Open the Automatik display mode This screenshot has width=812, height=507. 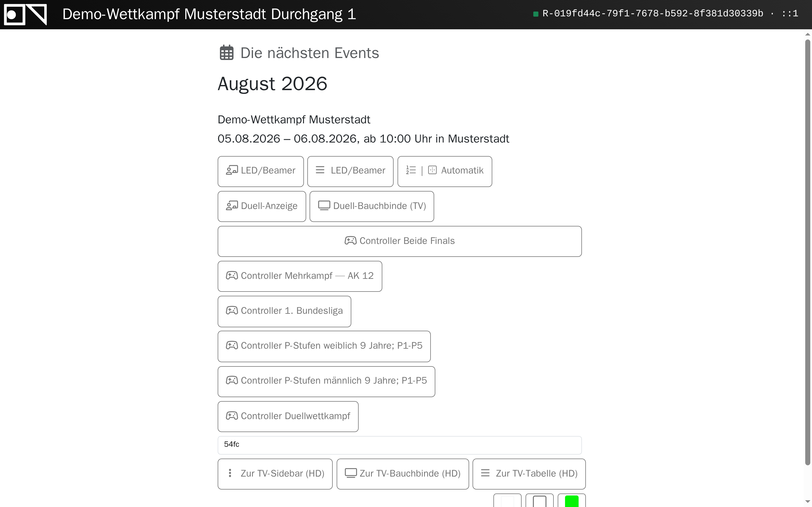[x=445, y=171]
